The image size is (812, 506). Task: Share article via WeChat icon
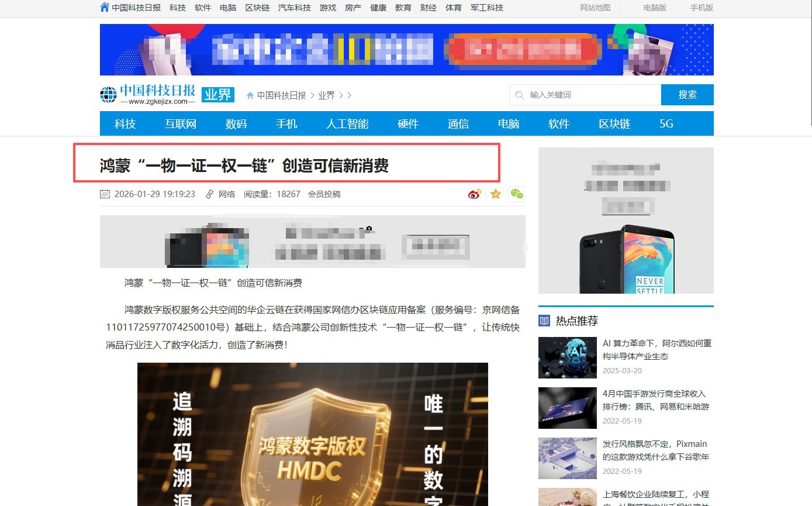(517, 194)
